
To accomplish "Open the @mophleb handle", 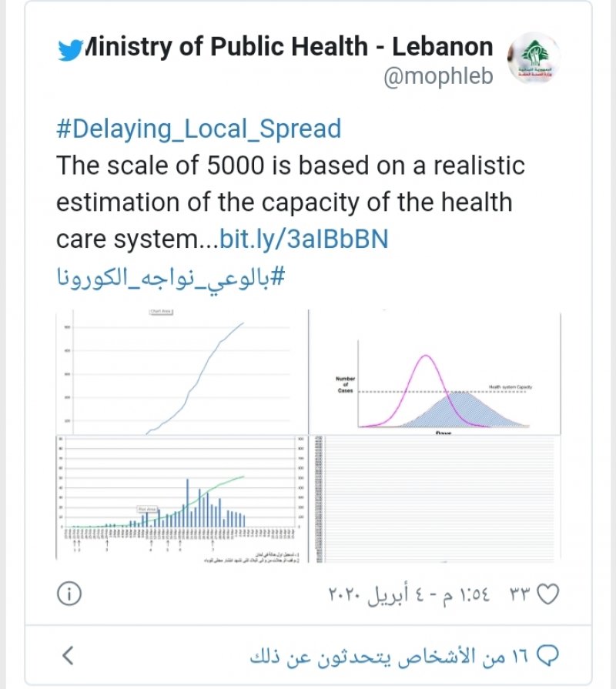I will [x=438, y=77].
